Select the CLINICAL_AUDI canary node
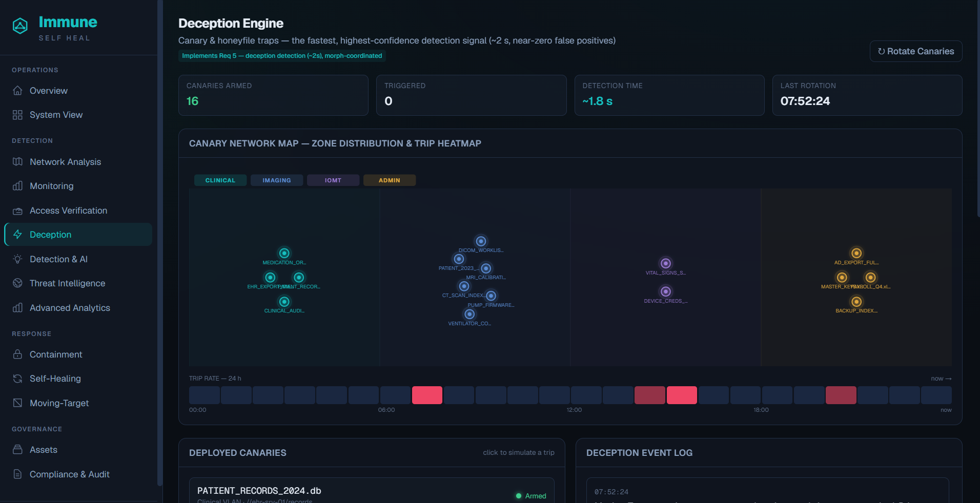The image size is (980, 503). pos(284,302)
